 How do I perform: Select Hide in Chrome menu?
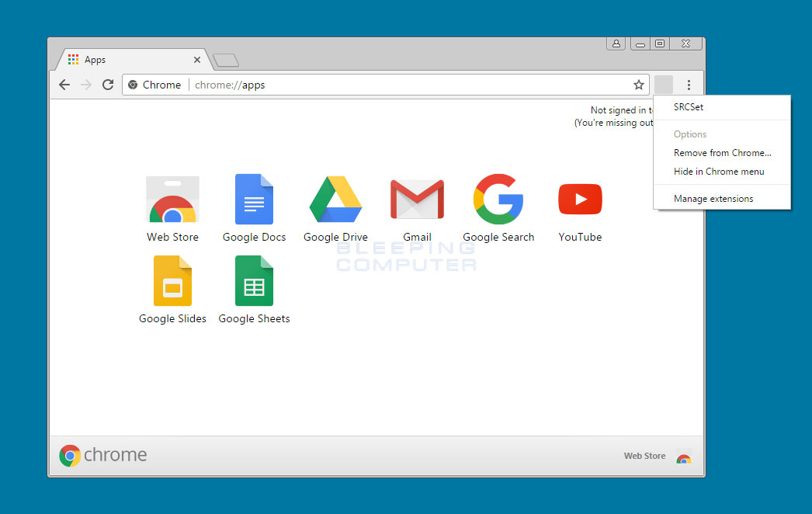[722, 172]
